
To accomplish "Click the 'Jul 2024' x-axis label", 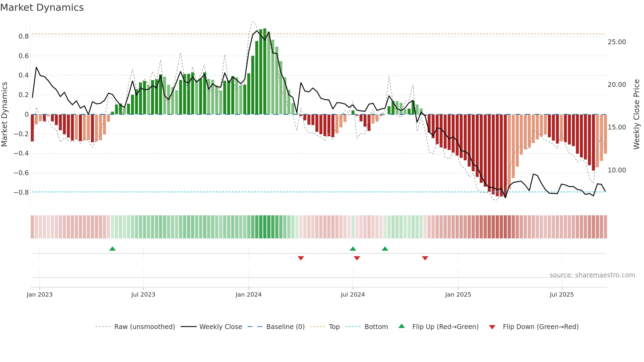I will [x=353, y=294].
